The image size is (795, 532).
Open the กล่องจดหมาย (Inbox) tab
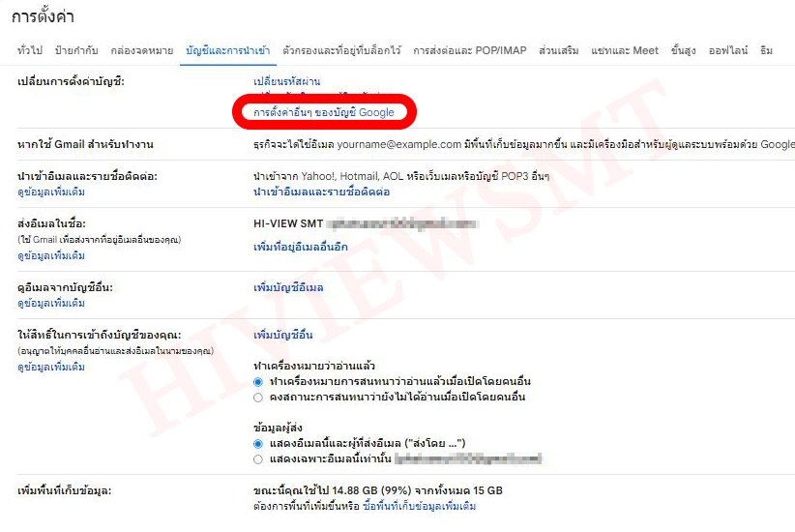point(142,50)
